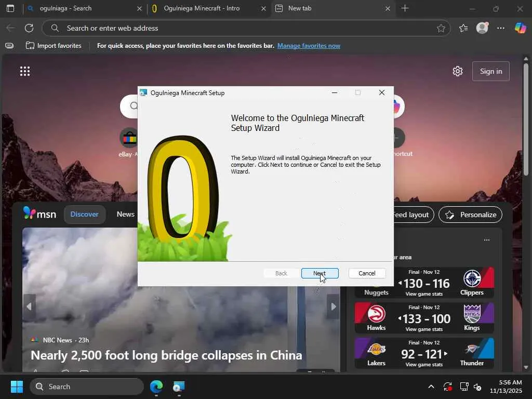Open the Feed layout options
This screenshot has width=532, height=399.
[x=414, y=215]
